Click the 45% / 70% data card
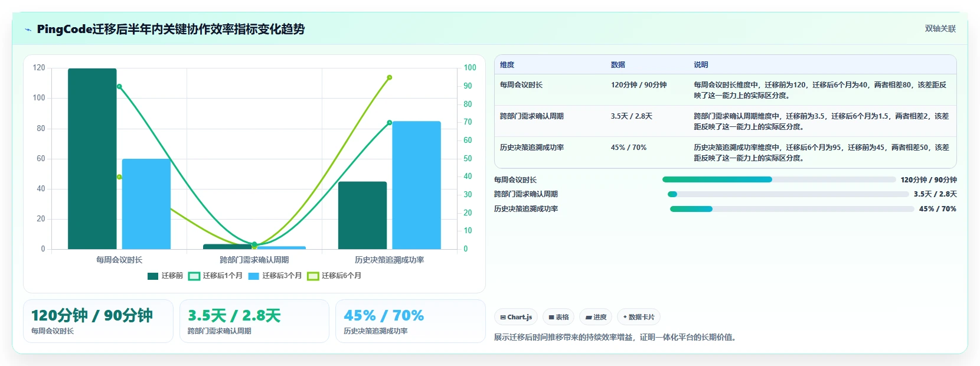980x366 pixels. click(410, 321)
